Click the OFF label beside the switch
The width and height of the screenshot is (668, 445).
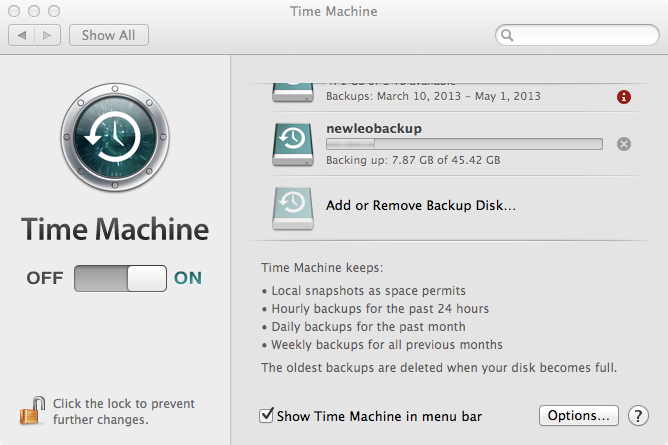coord(45,278)
